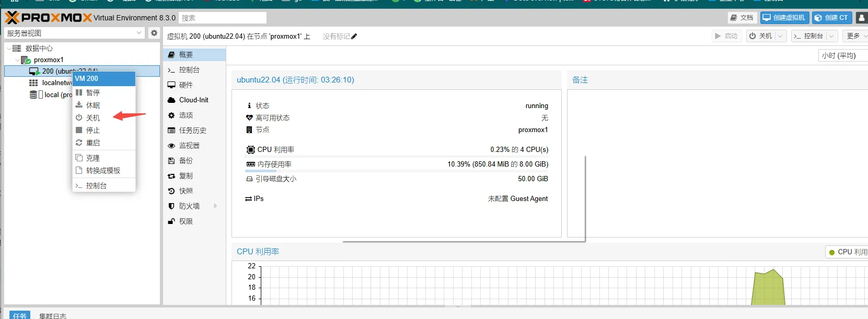Image resolution: width=868 pixels, height=319 pixels.
Task: Open the Cloud-Init tab
Action: click(194, 100)
